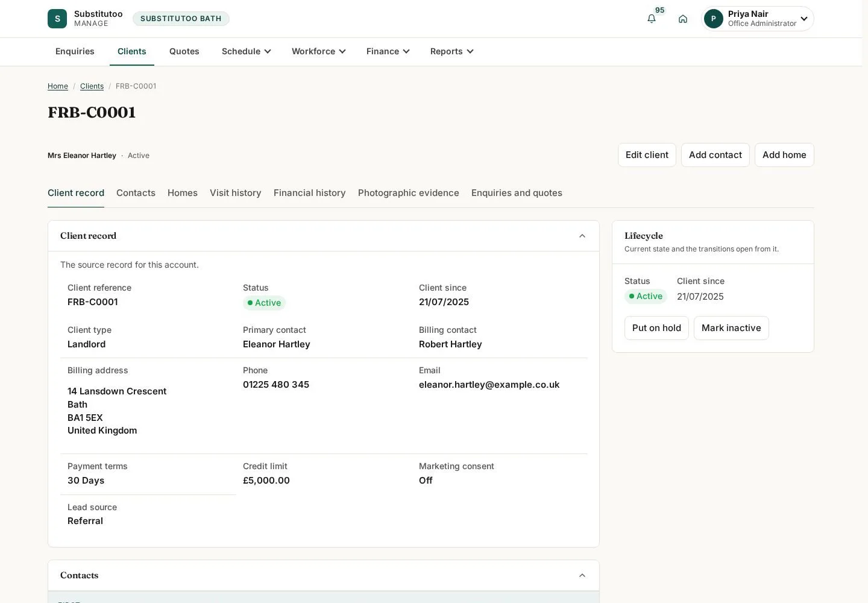Screen dimensions: 868x603
Task: Click Priya Nair's avatar circle
Action: (714, 19)
